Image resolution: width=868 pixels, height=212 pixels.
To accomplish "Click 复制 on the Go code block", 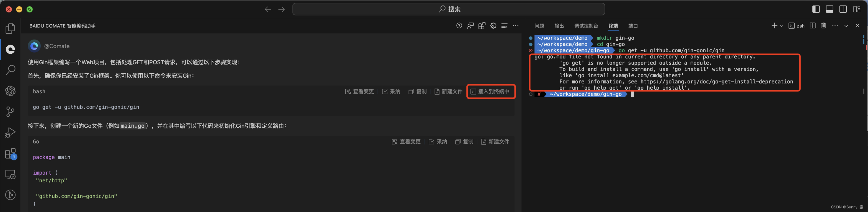I will click(464, 141).
